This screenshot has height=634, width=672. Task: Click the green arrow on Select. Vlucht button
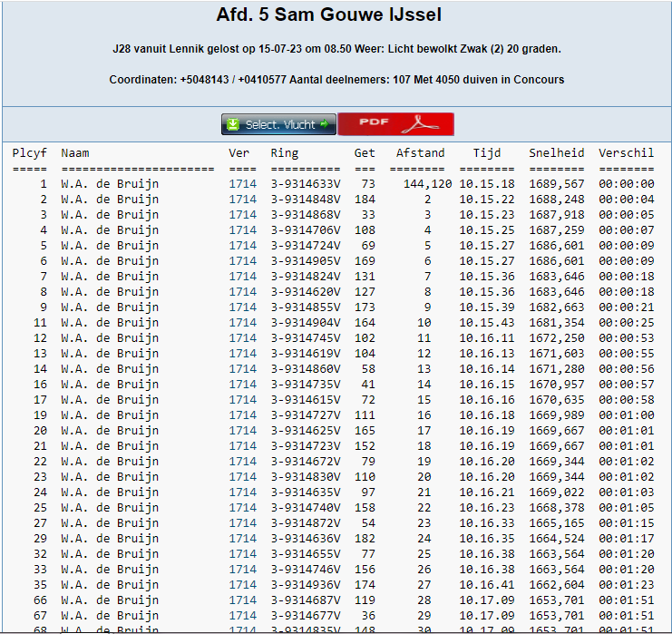click(x=325, y=124)
